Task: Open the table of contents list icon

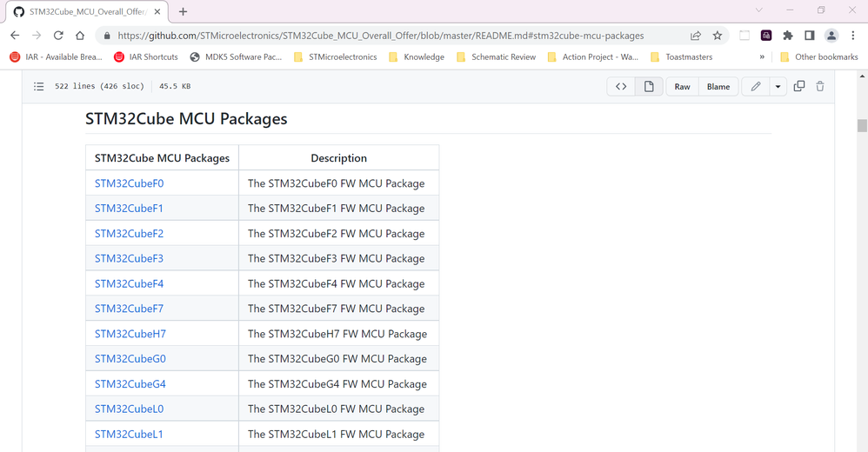Action: [x=39, y=86]
